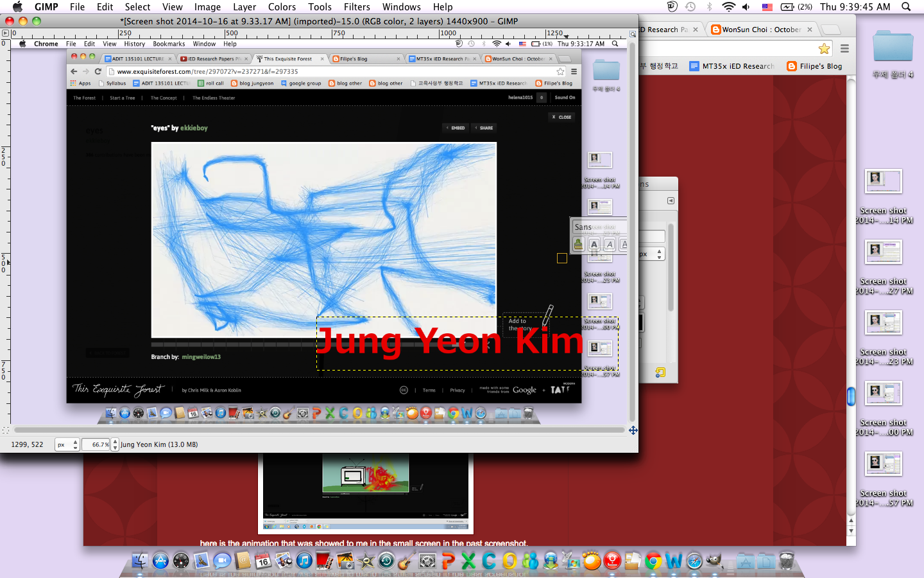The width and height of the screenshot is (924, 578).
Task: Open the ruler unit dropdown set to px
Action: click(67, 444)
